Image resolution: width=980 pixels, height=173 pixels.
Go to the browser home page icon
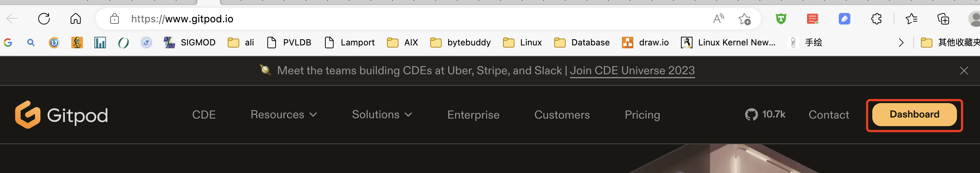coord(75,19)
